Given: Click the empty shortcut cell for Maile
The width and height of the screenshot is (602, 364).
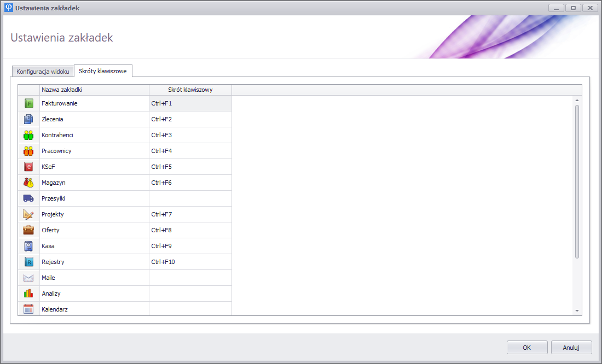Looking at the screenshot, I should [190, 278].
